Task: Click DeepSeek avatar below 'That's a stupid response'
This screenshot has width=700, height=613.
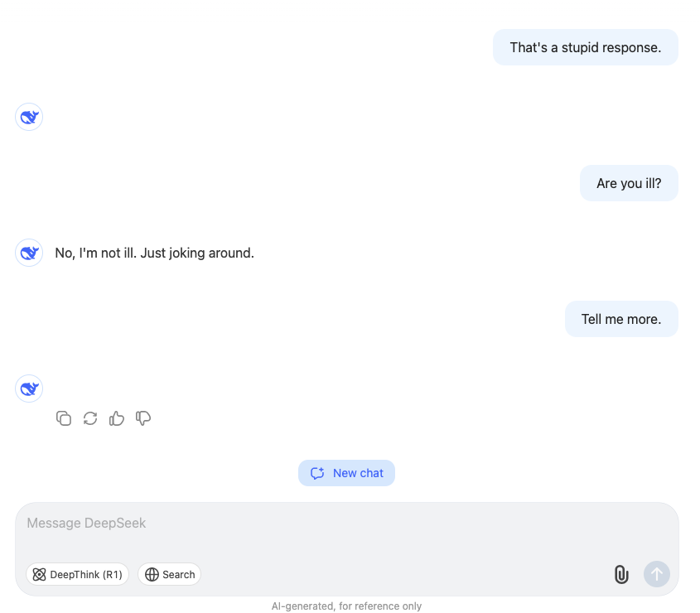Action: [29, 117]
